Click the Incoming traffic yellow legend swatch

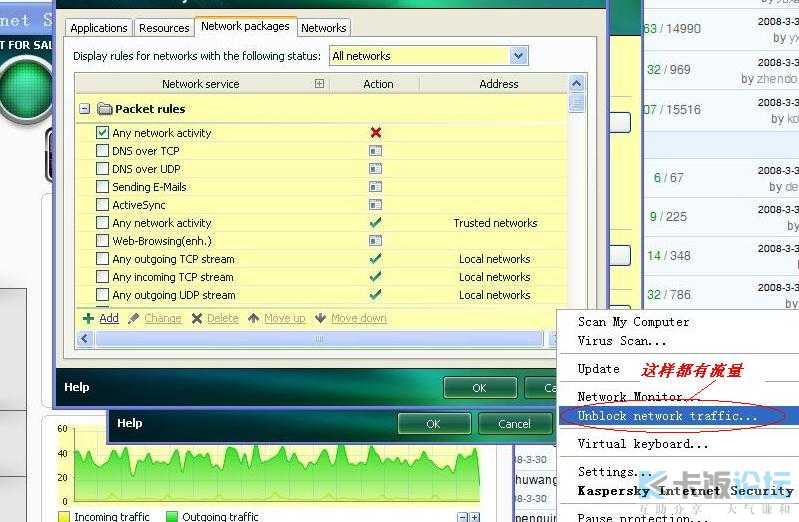[64, 516]
